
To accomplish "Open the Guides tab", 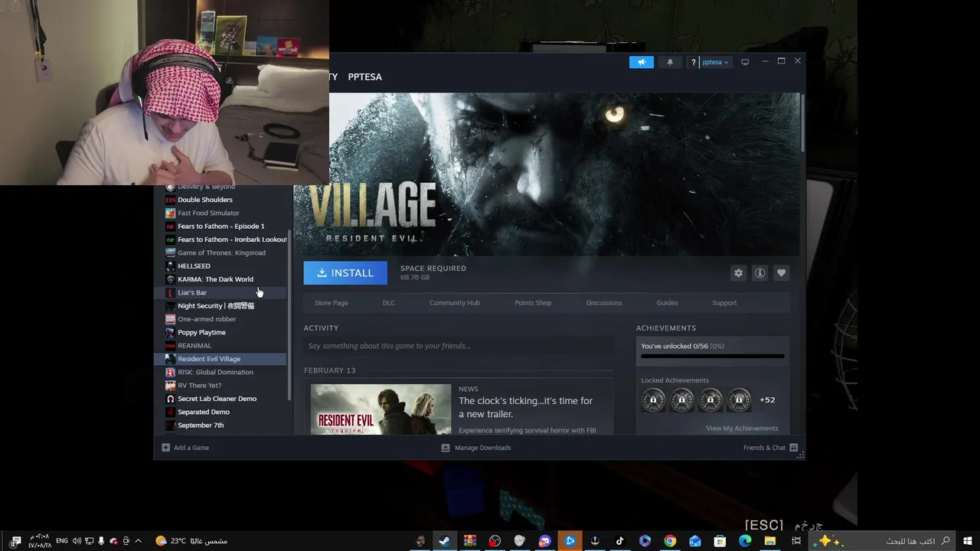I will click(667, 303).
